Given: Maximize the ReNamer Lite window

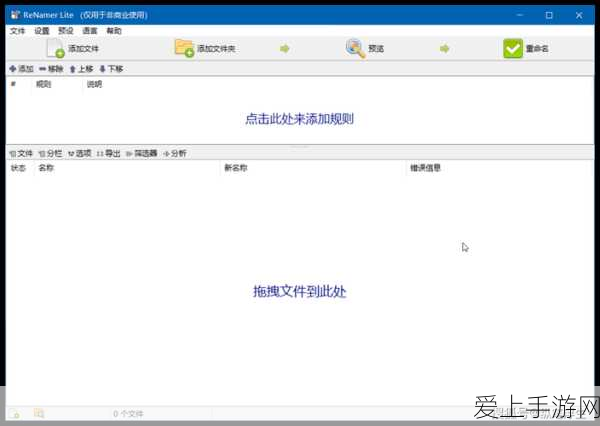Looking at the screenshot, I should click(549, 15).
